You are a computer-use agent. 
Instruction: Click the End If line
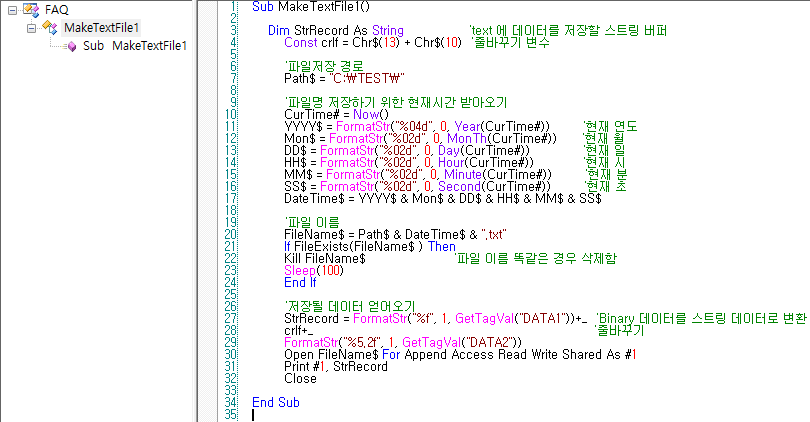(x=300, y=283)
